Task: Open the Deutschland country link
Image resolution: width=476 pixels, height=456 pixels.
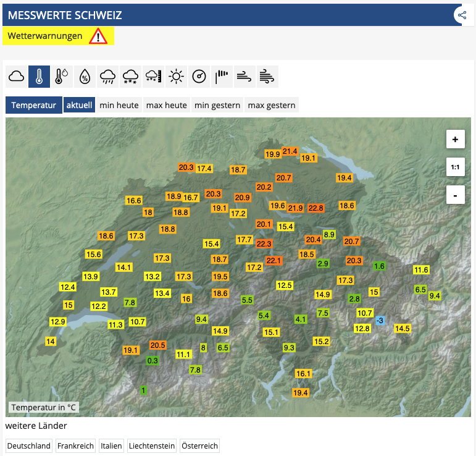Action: click(29, 445)
